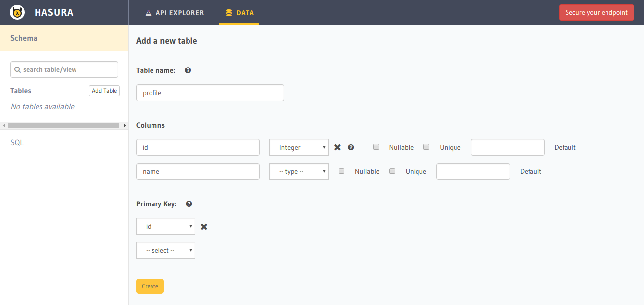Remove id primary key with X icon

pyautogui.click(x=204, y=227)
